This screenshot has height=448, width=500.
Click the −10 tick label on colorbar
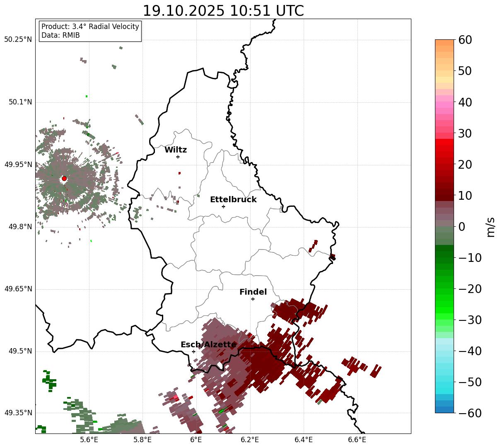(470, 258)
